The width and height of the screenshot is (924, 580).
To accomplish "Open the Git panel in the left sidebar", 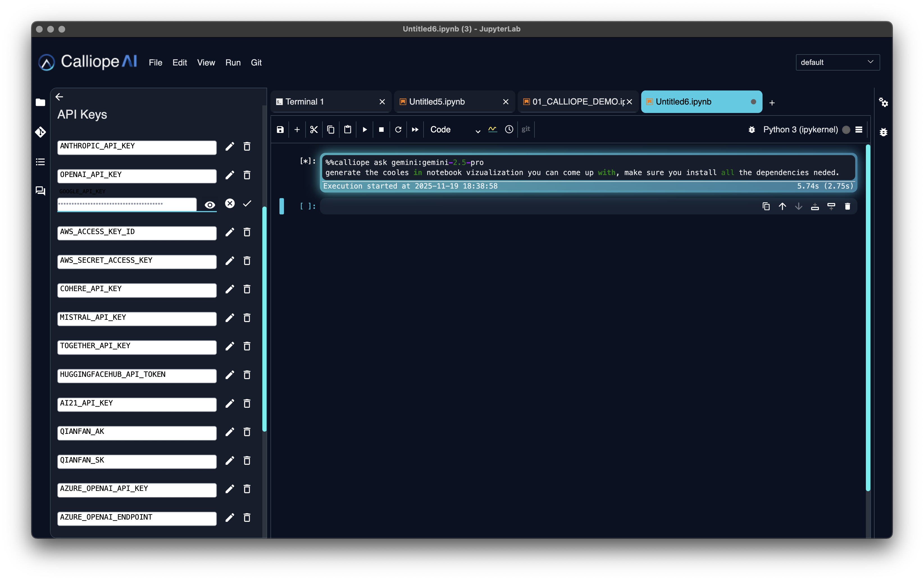I will click(40, 132).
